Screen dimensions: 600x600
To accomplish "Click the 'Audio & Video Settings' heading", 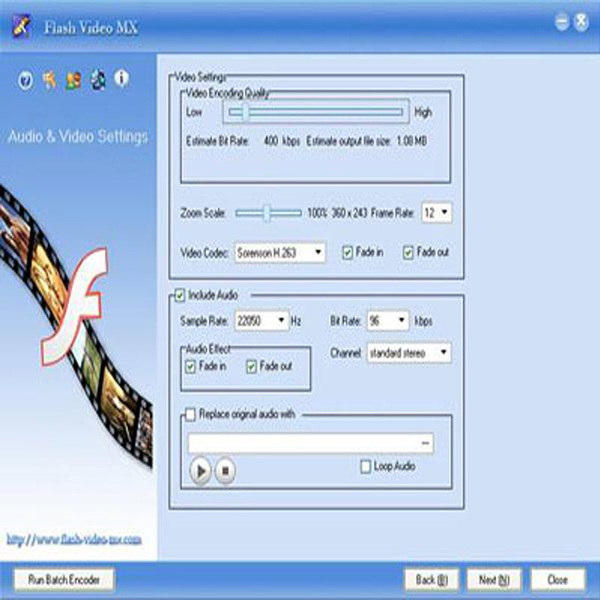I will tap(78, 137).
